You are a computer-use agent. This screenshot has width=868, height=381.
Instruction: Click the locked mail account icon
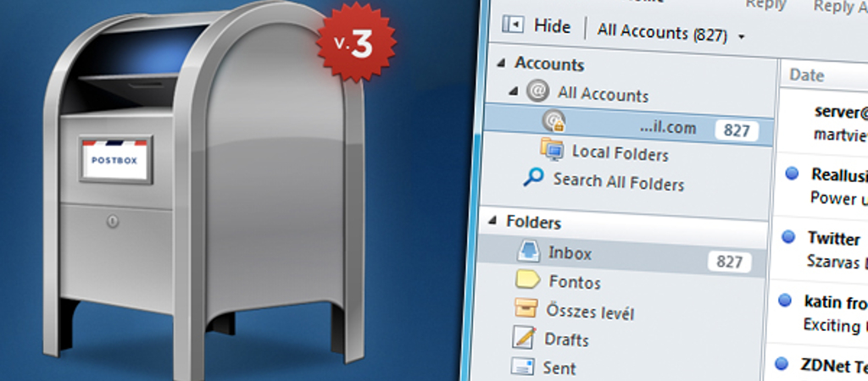point(553,121)
